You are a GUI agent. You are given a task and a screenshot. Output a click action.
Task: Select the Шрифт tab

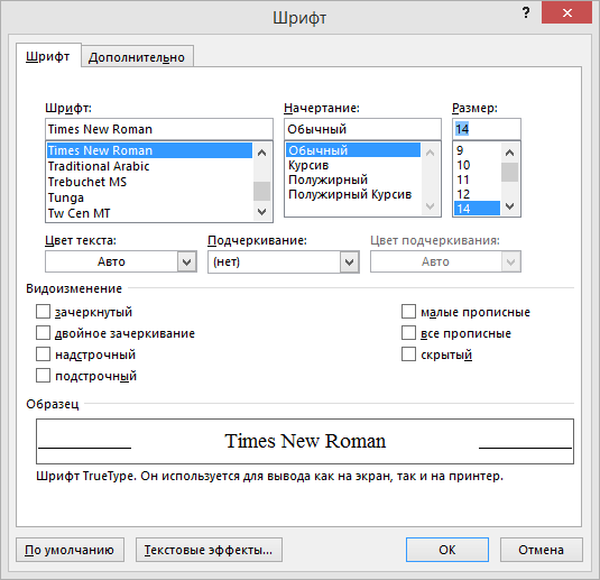(48, 57)
